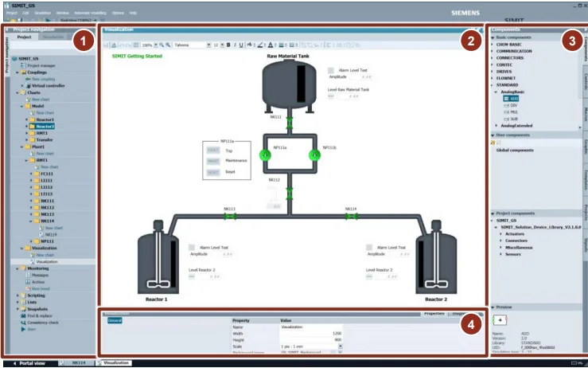588x368 pixels.
Task: Toggle the NP111a Reset switch
Action: pyautogui.click(x=213, y=172)
